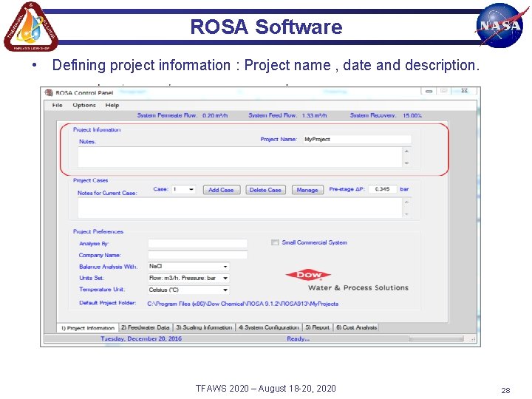
Task: Click the Project Name input field
Action: pos(358,139)
